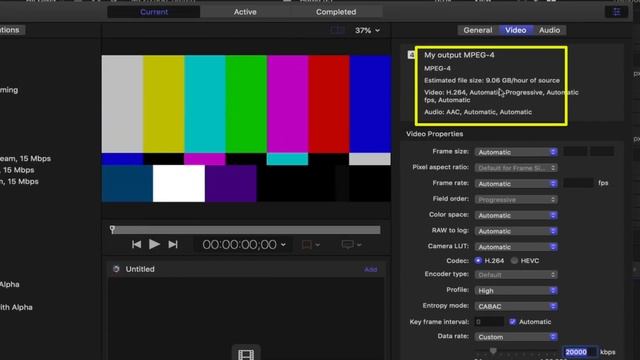Click the data rate slider handle
The width and height of the screenshot is (640, 360).
pos(493,351)
